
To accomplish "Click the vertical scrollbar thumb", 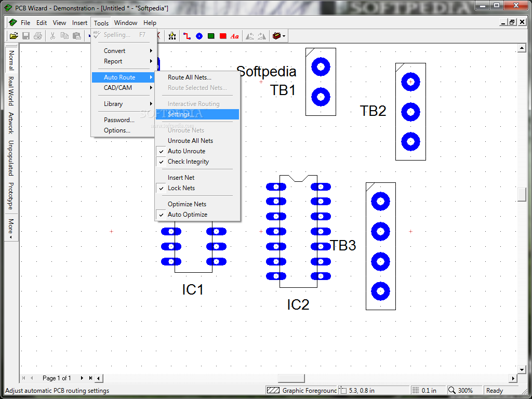I will click(522, 194).
